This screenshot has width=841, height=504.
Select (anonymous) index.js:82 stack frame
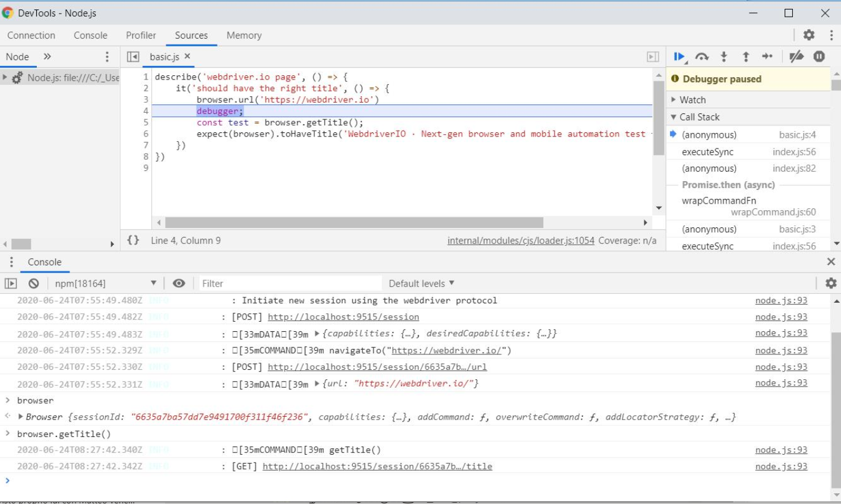748,169
